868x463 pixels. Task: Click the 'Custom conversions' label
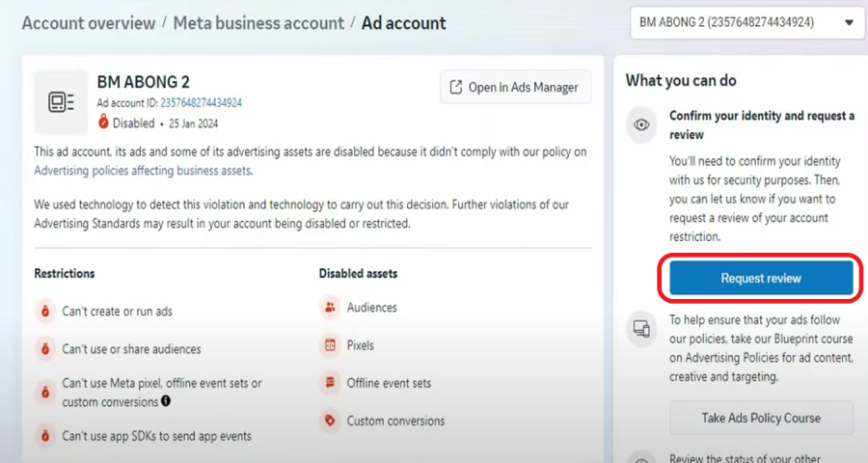click(395, 421)
